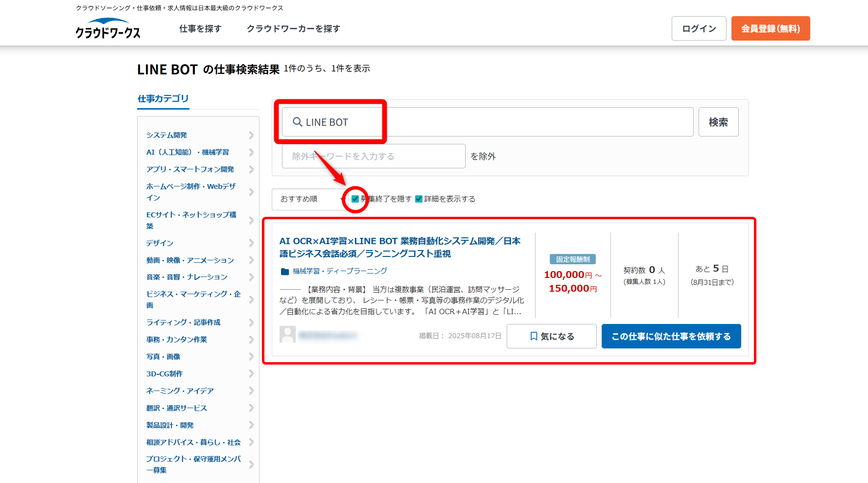This screenshot has width=868, height=483.
Task: Open 翻訳・通訳サービス category link
Action: pyautogui.click(x=176, y=408)
